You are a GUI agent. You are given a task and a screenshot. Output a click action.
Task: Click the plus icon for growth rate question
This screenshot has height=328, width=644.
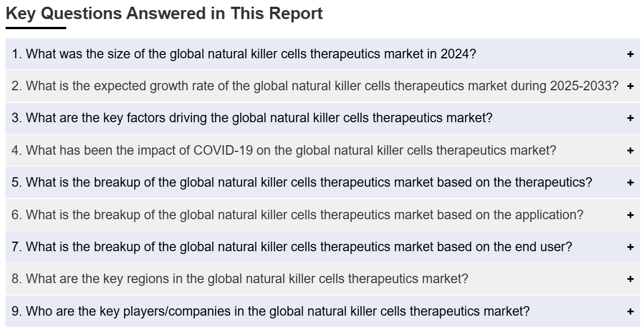point(631,86)
